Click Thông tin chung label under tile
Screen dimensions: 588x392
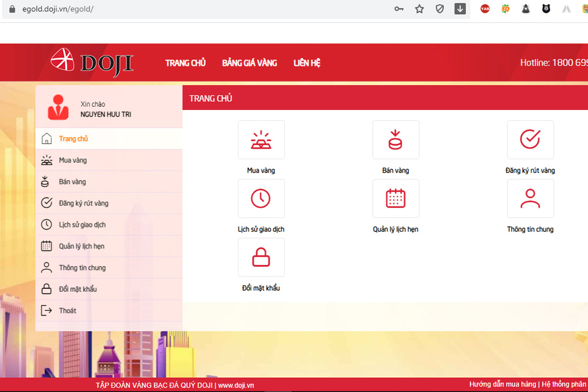tap(530, 229)
